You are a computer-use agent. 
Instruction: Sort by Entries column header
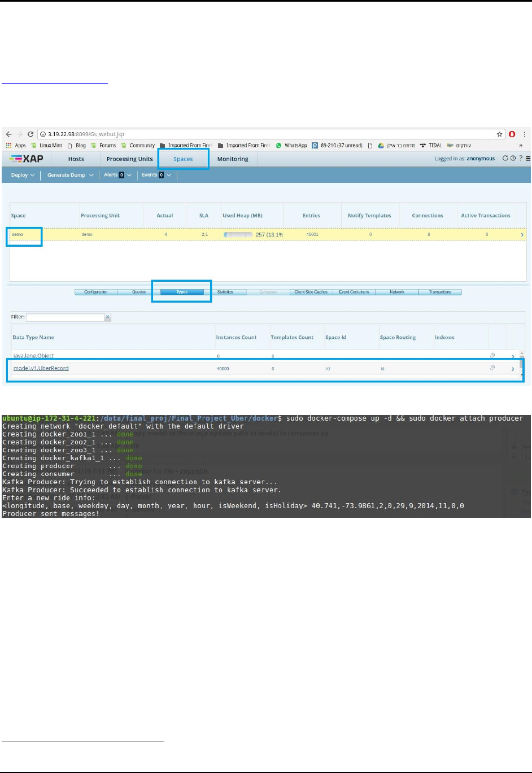[x=311, y=216]
